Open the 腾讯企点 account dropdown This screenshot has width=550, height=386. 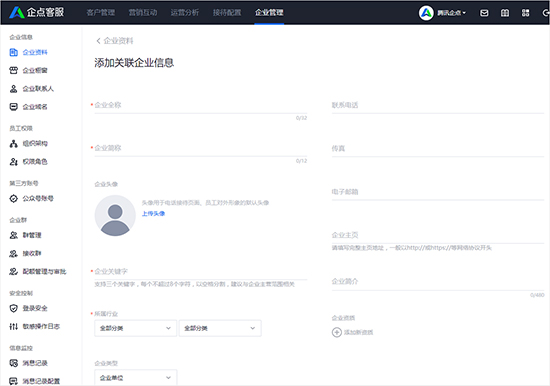coord(451,13)
